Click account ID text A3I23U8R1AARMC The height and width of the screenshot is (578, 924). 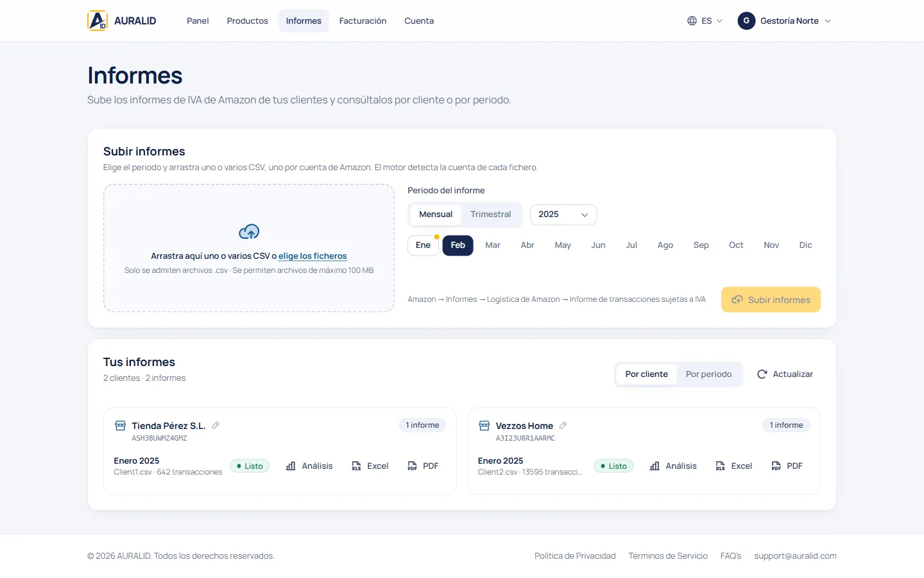(526, 438)
